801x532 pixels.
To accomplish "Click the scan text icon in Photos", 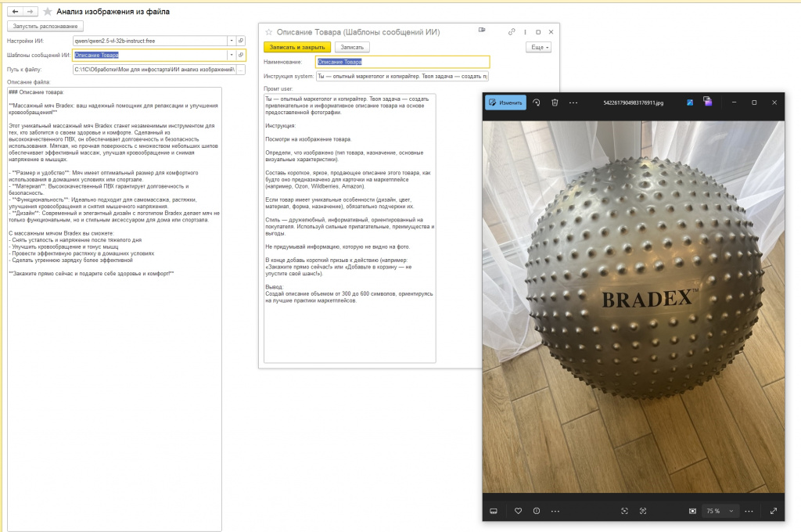I will coord(643,511).
